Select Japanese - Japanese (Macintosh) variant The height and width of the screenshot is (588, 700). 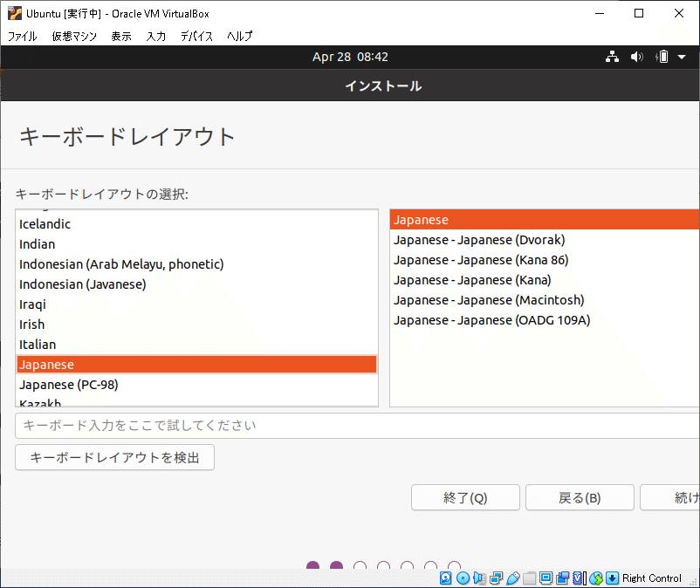pos(545,300)
